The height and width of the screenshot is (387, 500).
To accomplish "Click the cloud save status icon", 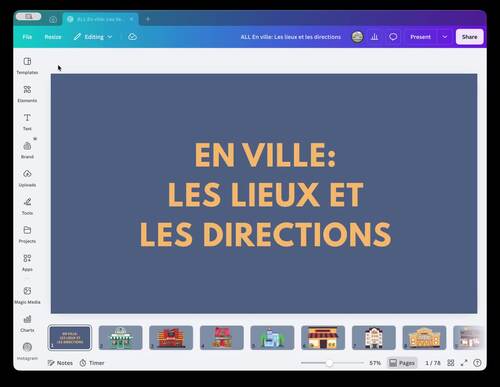I will 132,37.
